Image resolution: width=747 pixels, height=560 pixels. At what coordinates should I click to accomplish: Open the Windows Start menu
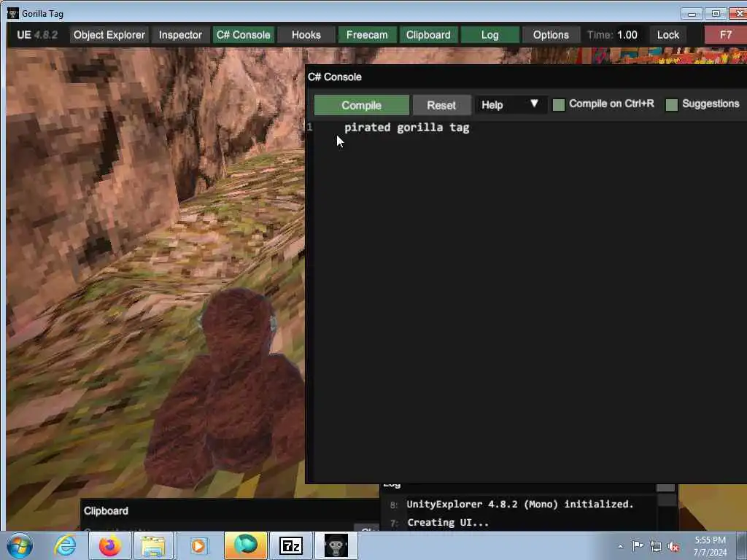tap(19, 545)
